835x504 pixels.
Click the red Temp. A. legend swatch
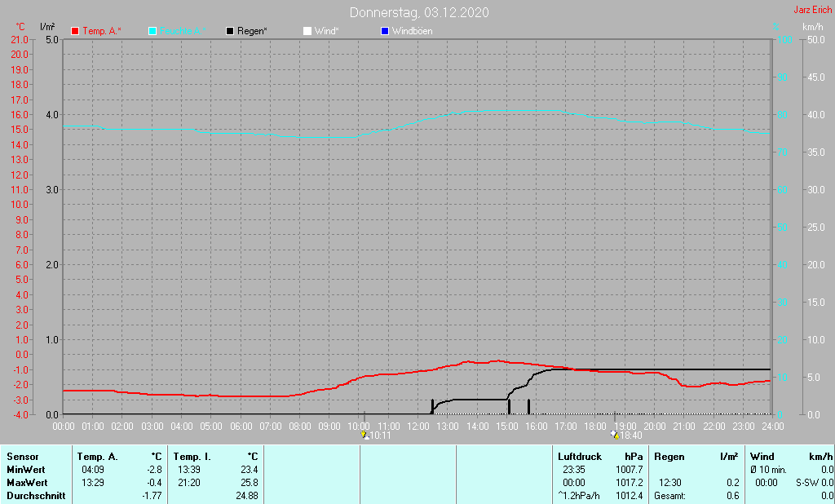point(75,31)
